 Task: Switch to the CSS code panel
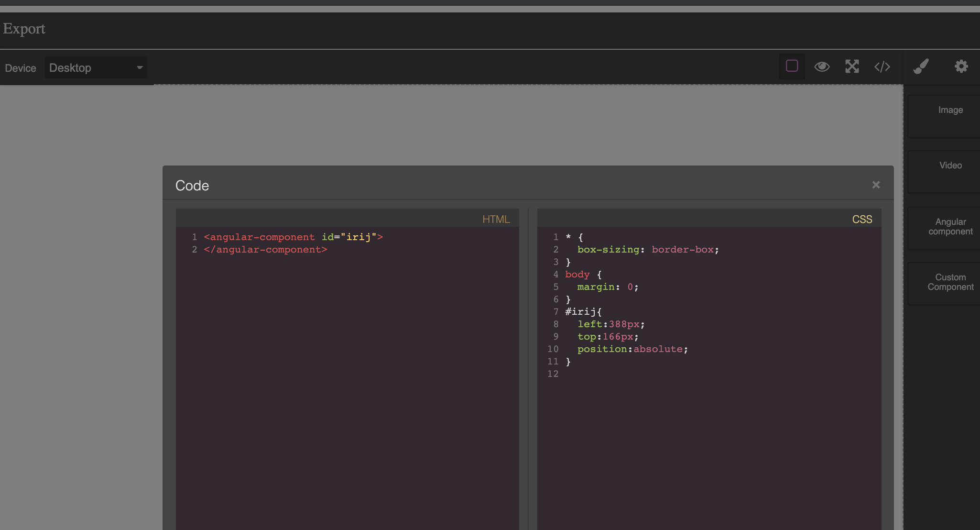pos(862,219)
